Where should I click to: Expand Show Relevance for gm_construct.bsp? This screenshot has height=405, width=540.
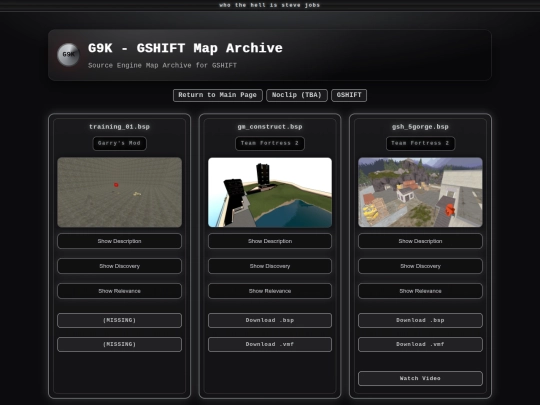[x=270, y=291]
